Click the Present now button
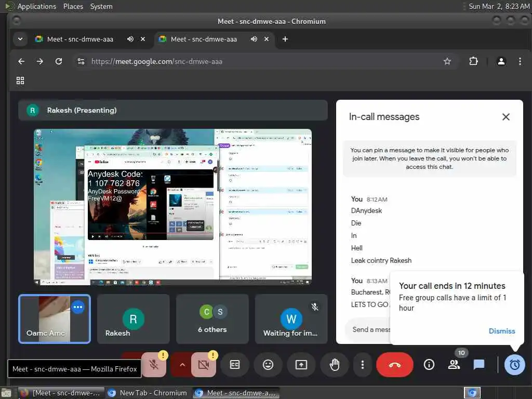532x399 pixels. pos(301,365)
